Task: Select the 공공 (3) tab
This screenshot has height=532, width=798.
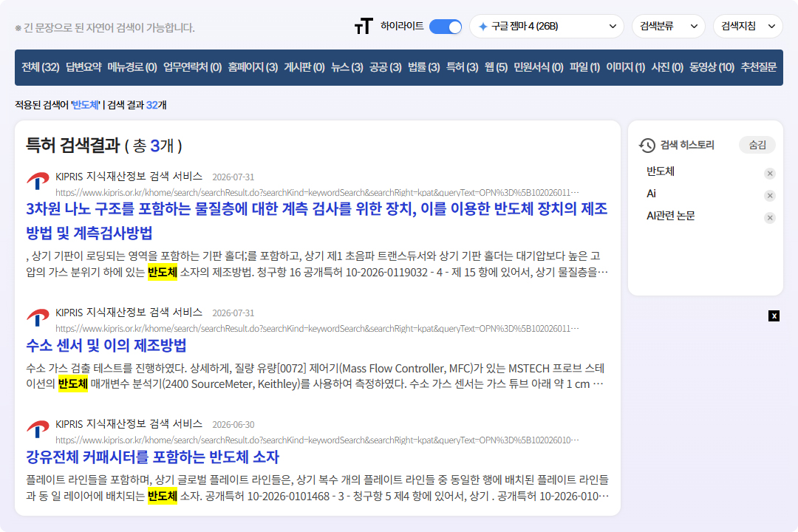Action: tap(385, 67)
